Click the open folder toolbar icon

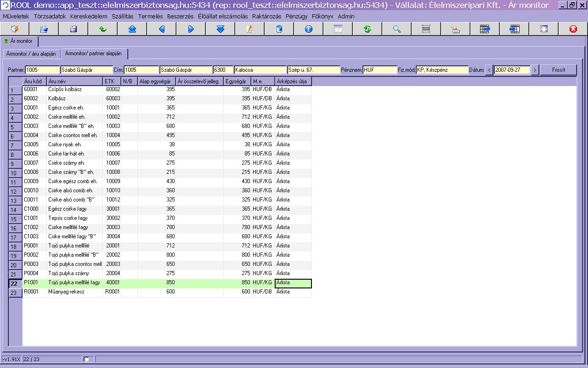point(44,29)
